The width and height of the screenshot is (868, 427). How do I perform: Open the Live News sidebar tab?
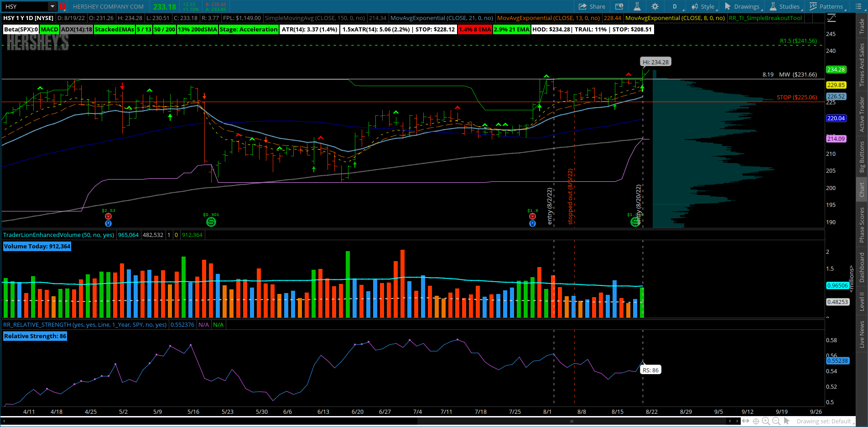tap(862, 334)
